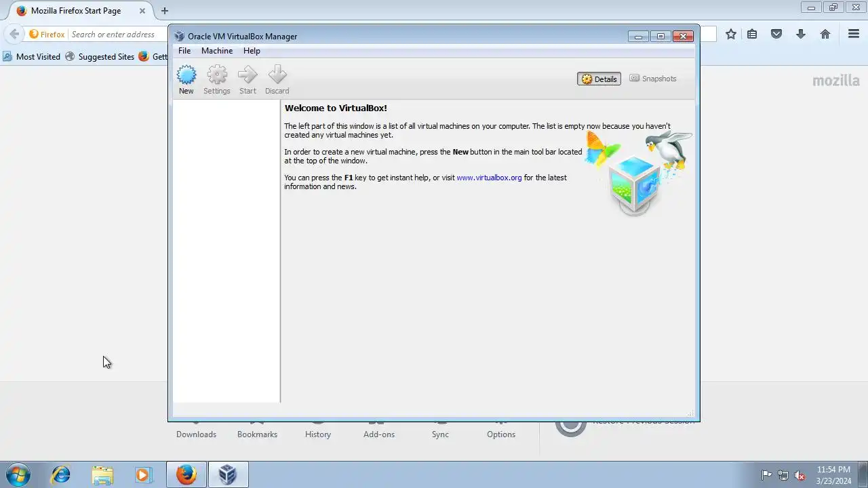Open the File menu in VirtualBox

click(x=184, y=51)
